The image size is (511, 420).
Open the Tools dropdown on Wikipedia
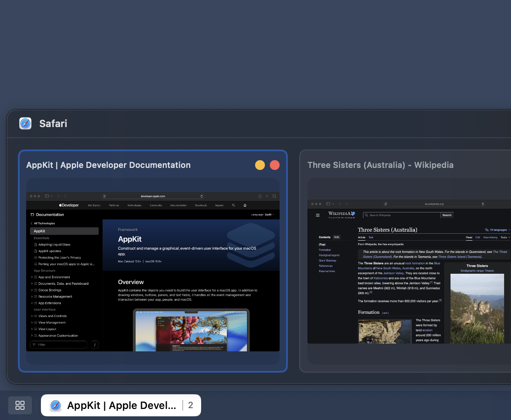504,237
